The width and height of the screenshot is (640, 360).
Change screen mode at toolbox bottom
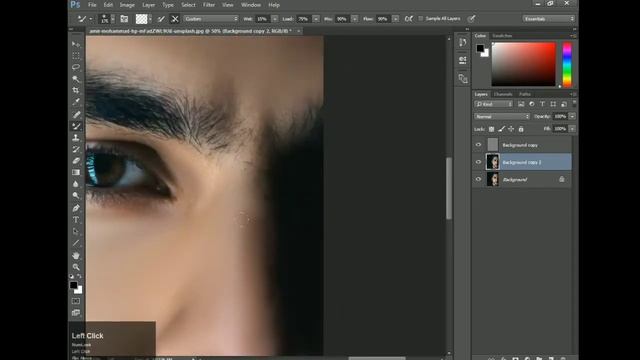[x=76, y=313]
